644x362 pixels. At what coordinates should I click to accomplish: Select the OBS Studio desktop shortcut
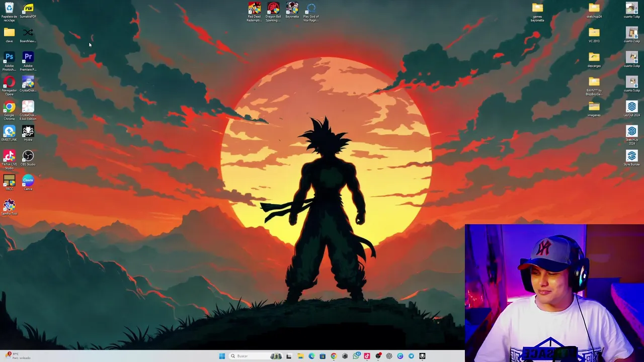coord(28,158)
